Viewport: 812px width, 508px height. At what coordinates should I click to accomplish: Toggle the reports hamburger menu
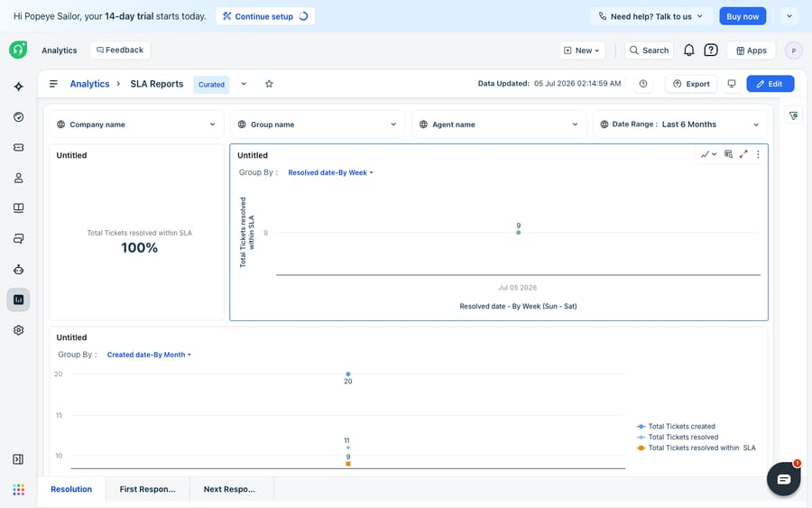click(53, 84)
